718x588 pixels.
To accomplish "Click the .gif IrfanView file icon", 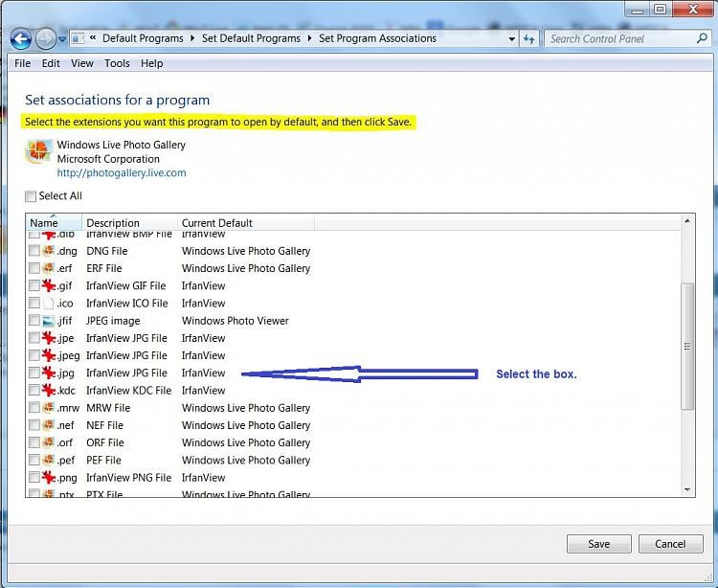I will coord(49,285).
